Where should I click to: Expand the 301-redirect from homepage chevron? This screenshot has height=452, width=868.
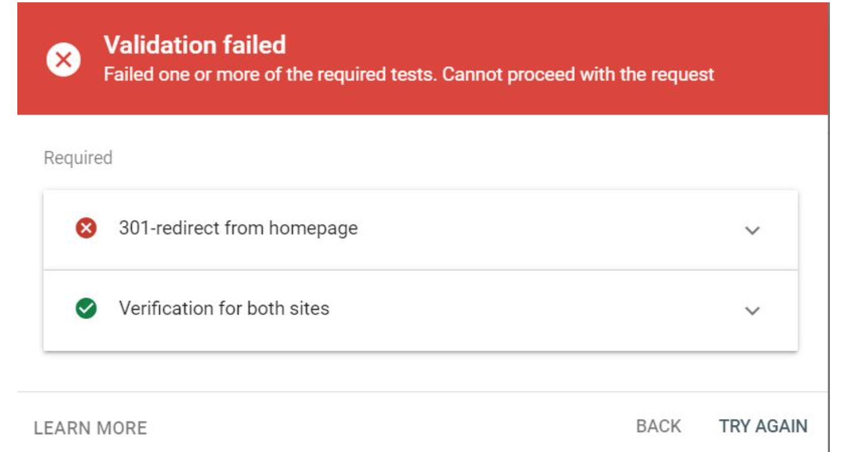click(751, 230)
